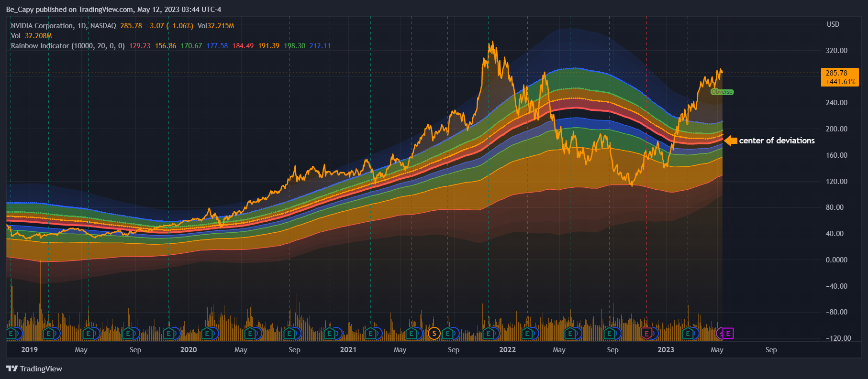Click the red earnings marker near 2023
The width and height of the screenshot is (868, 379).
pos(646,333)
